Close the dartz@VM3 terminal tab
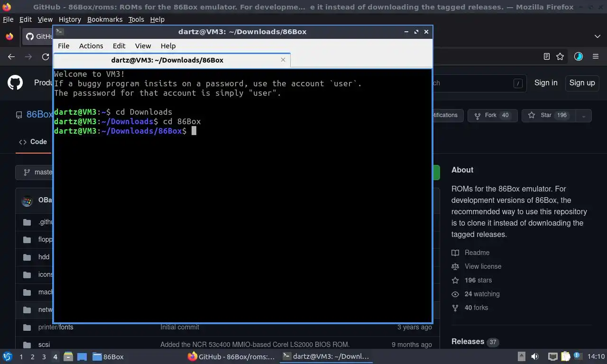The width and height of the screenshot is (607, 364). [x=283, y=60]
